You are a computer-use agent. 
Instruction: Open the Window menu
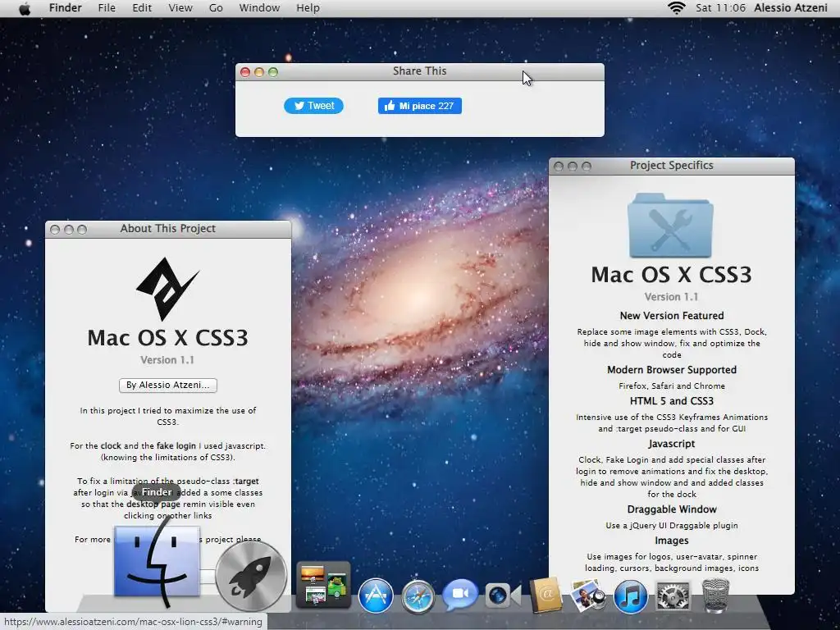[x=259, y=8]
